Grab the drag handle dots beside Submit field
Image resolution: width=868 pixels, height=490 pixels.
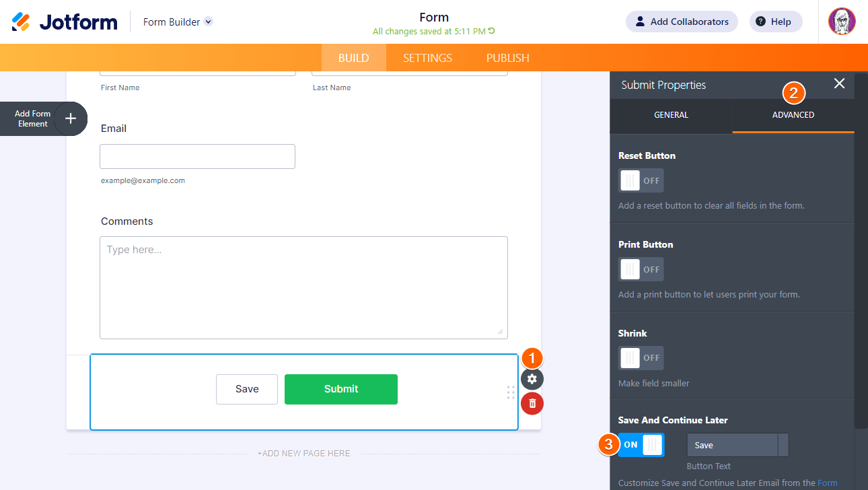(x=511, y=392)
